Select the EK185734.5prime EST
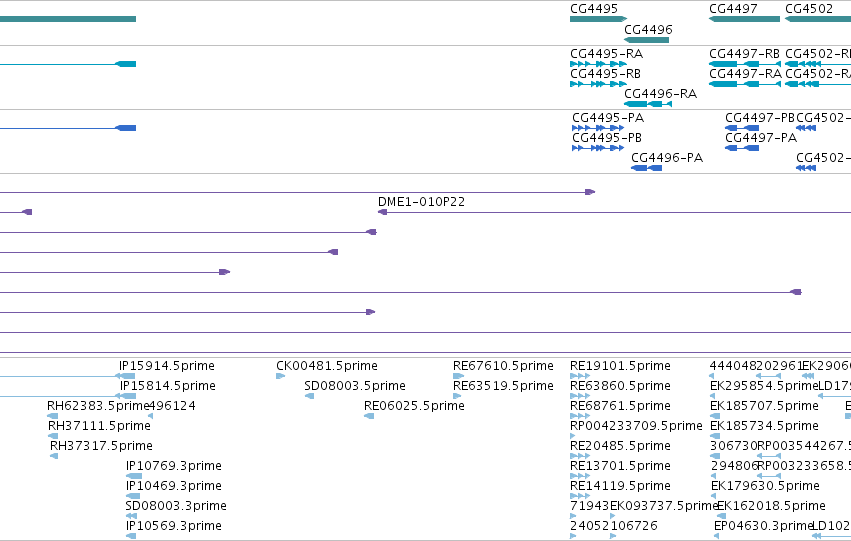Viewport: 851px width, 541px height. (715, 436)
